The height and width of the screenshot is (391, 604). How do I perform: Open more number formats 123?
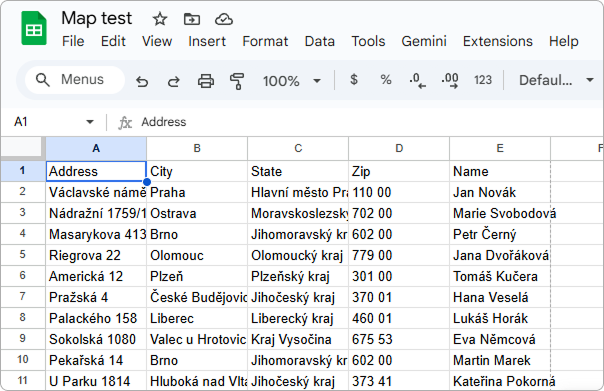point(483,80)
